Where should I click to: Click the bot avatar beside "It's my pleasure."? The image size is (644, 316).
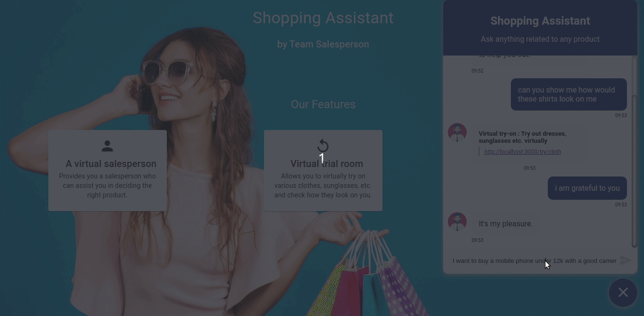tap(457, 222)
